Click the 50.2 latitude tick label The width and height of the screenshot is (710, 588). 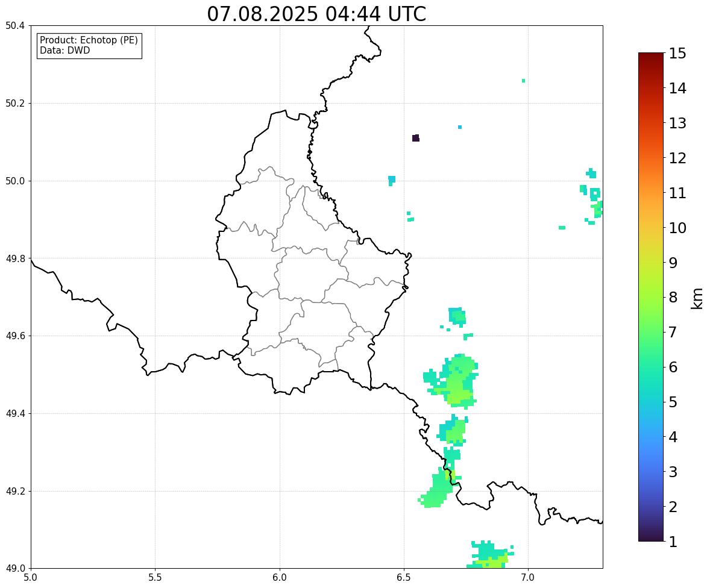[x=15, y=103]
